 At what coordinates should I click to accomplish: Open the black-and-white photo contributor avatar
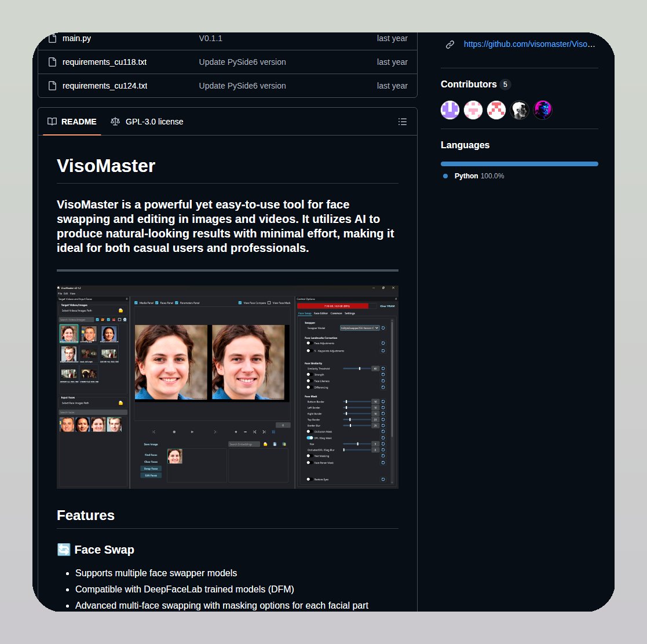point(520,109)
